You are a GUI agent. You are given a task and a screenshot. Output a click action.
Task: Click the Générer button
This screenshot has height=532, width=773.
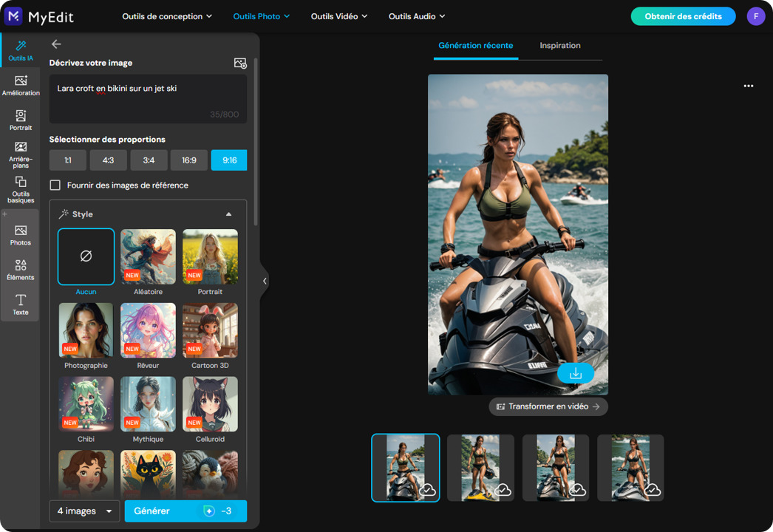pyautogui.click(x=185, y=511)
